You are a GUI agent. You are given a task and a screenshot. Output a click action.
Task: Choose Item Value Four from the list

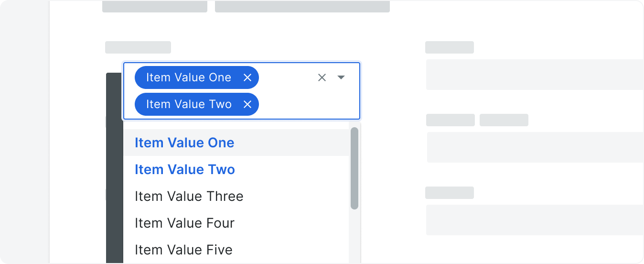236,223
